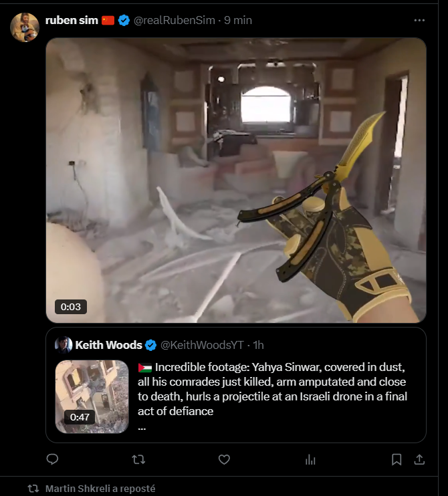View tweet analytics bar chart icon
Image resolution: width=448 pixels, height=496 pixels.
310,459
